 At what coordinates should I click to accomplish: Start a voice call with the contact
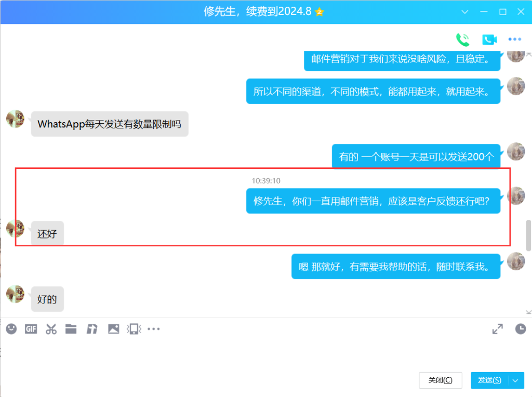pos(462,39)
